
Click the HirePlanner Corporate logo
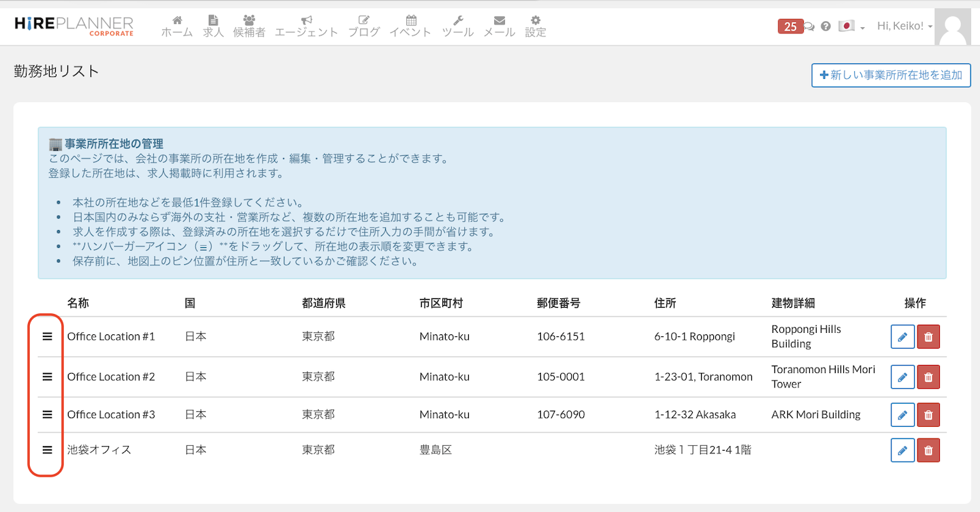pyautogui.click(x=74, y=26)
